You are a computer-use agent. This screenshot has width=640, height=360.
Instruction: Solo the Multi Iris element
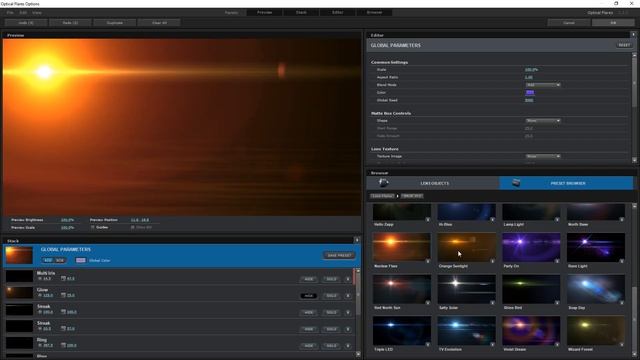pyautogui.click(x=331, y=279)
